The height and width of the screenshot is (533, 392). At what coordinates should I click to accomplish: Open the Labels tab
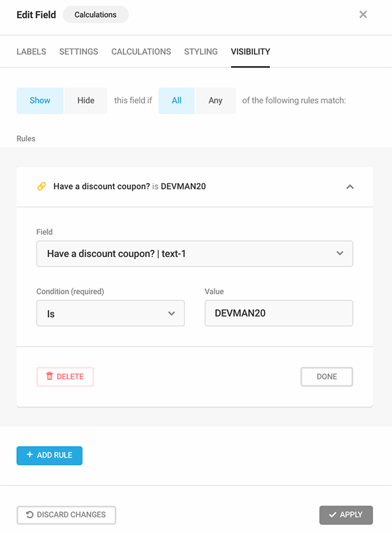tap(31, 52)
